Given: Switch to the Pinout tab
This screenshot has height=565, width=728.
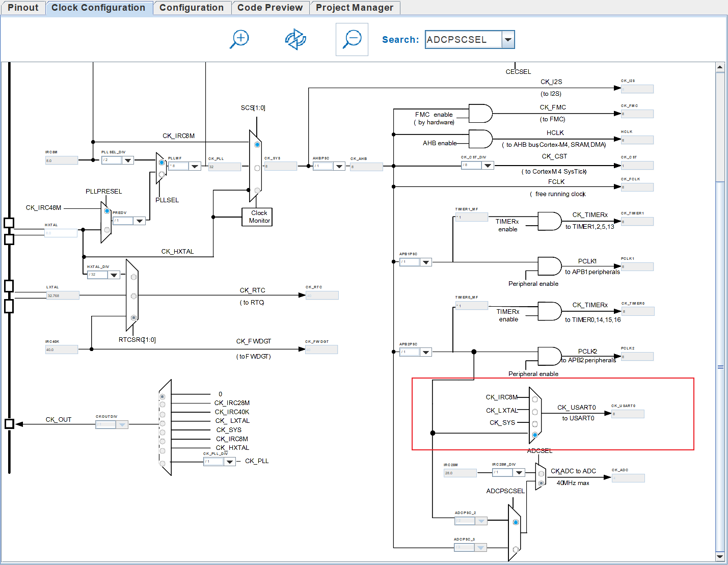Looking at the screenshot, I should click(x=23, y=8).
